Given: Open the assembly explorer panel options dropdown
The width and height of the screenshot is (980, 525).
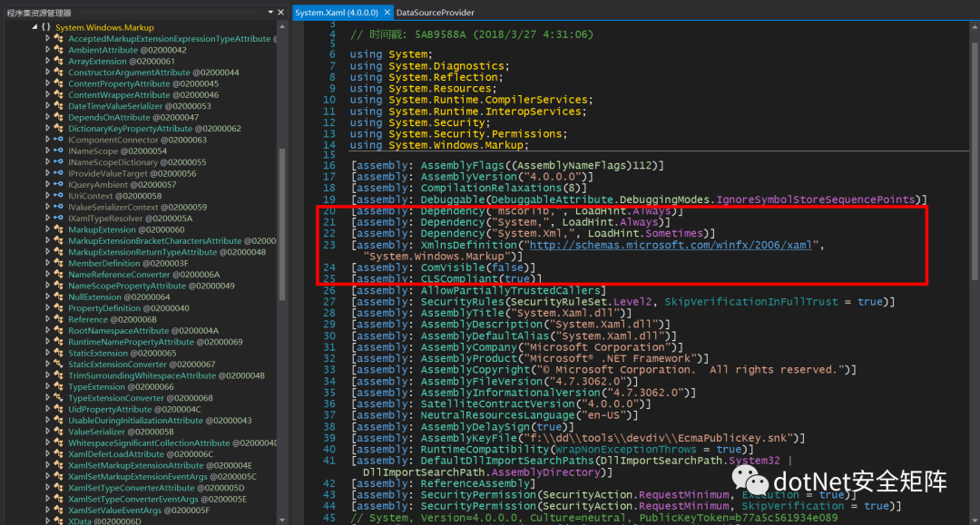Looking at the screenshot, I should coord(270,12).
